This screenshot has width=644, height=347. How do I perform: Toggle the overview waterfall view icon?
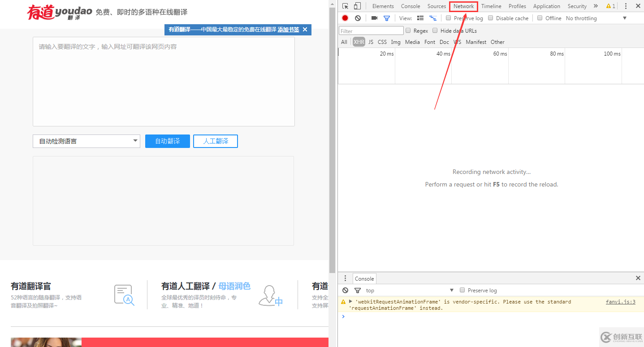coord(433,18)
